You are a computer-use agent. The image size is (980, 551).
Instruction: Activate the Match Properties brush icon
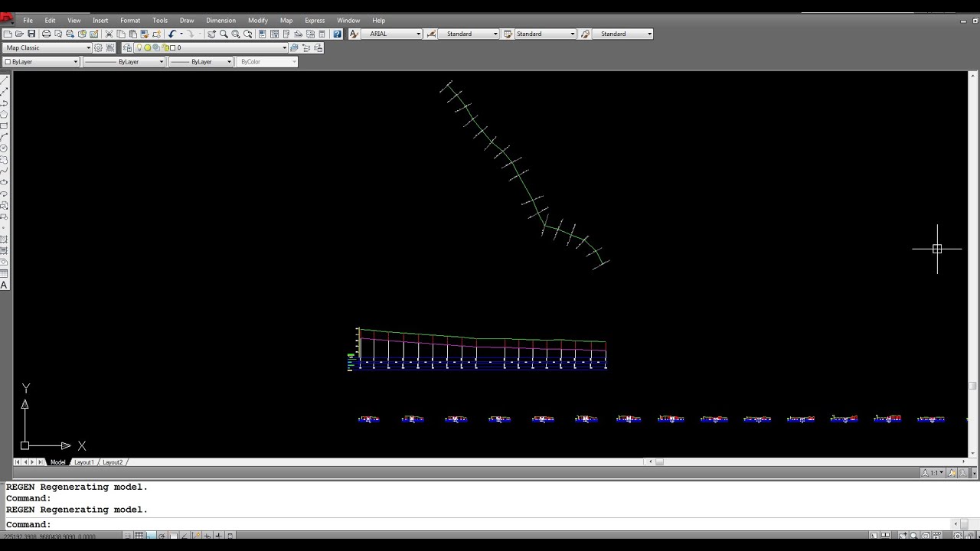pos(144,34)
